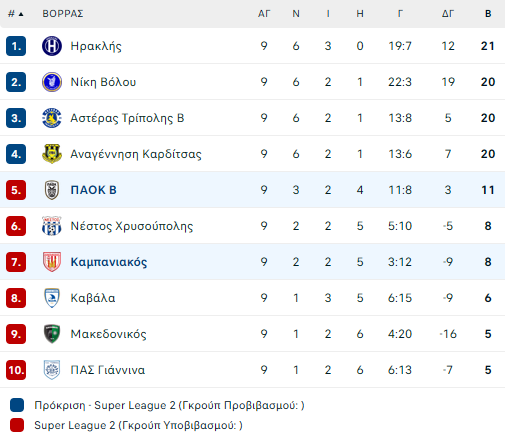505x444 pixels.
Task: Open the ΠΑΟΚ Β team link
Action: click(x=93, y=190)
